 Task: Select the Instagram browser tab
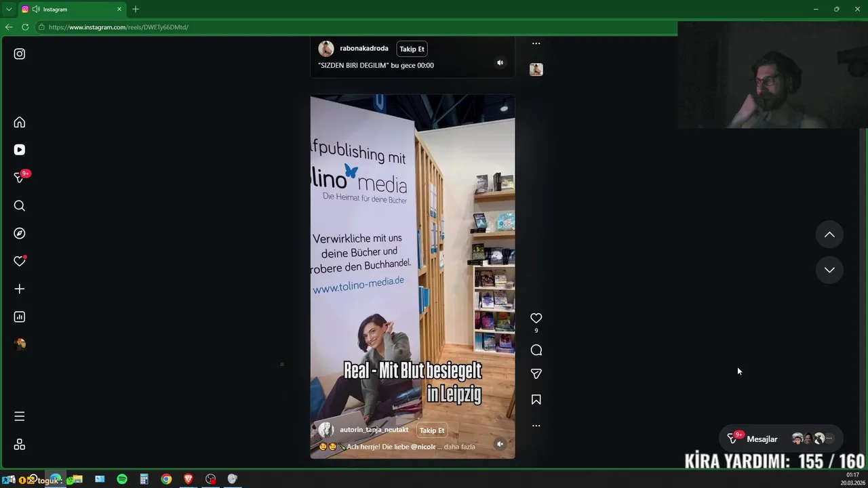click(x=72, y=9)
